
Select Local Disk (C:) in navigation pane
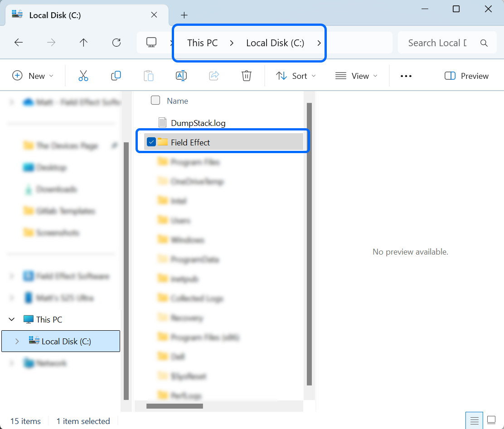pyautogui.click(x=61, y=341)
